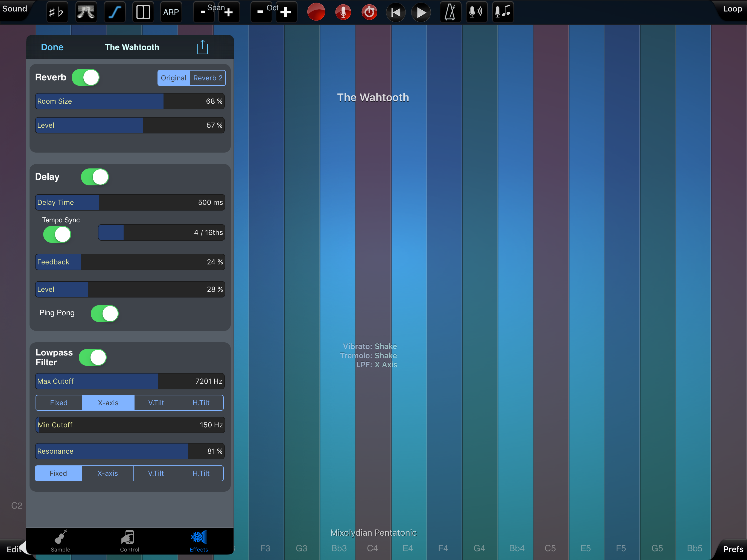747x560 pixels.
Task: Disable the Tempo Sync switch
Action: pyautogui.click(x=57, y=234)
